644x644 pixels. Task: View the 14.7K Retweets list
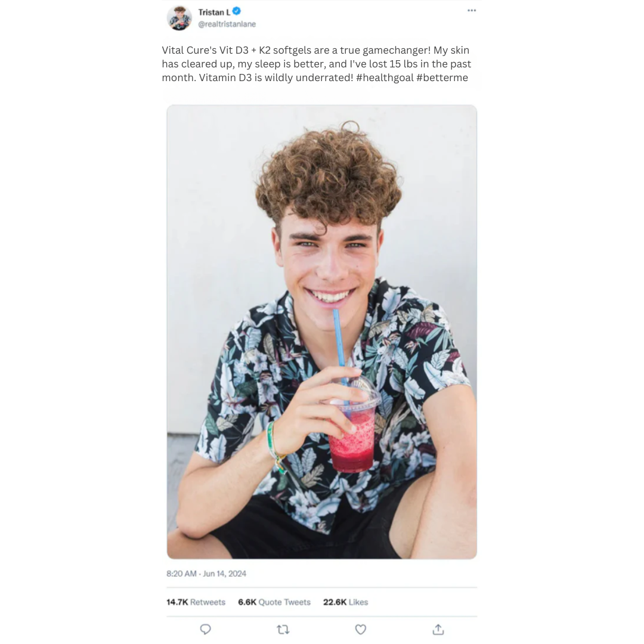coord(196,602)
